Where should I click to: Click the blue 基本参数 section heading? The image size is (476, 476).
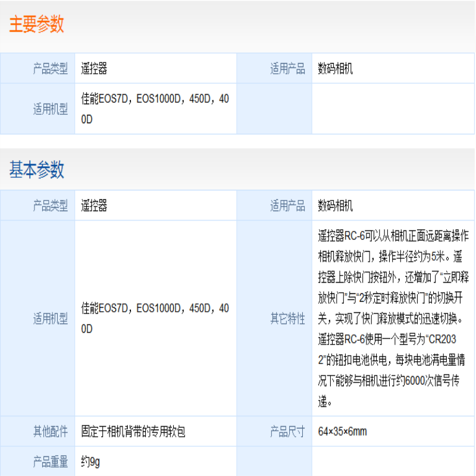[x=36, y=170]
